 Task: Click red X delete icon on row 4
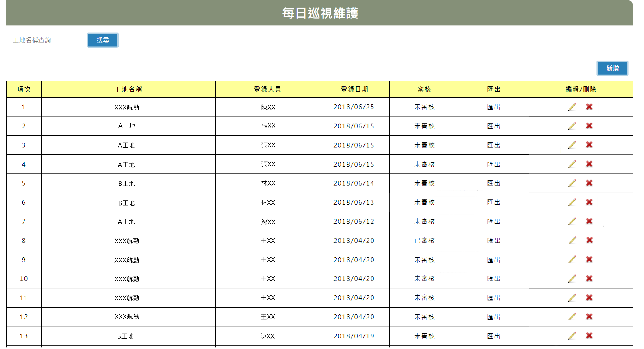click(x=589, y=164)
